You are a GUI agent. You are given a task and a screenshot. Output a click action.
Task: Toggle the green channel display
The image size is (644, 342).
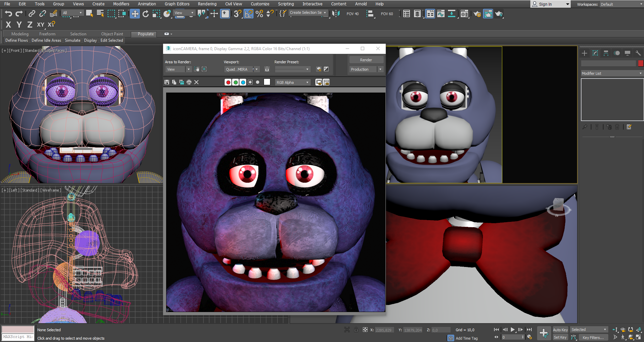click(235, 82)
